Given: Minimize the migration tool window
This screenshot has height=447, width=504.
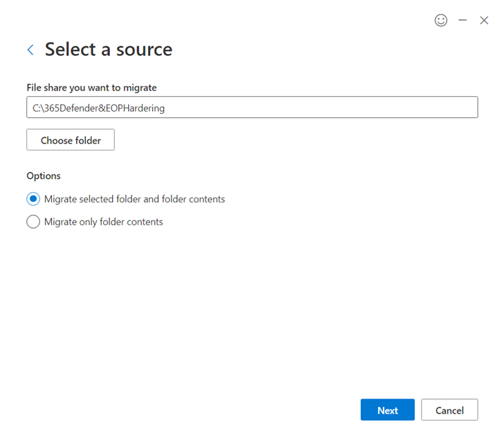Looking at the screenshot, I should [462, 20].
